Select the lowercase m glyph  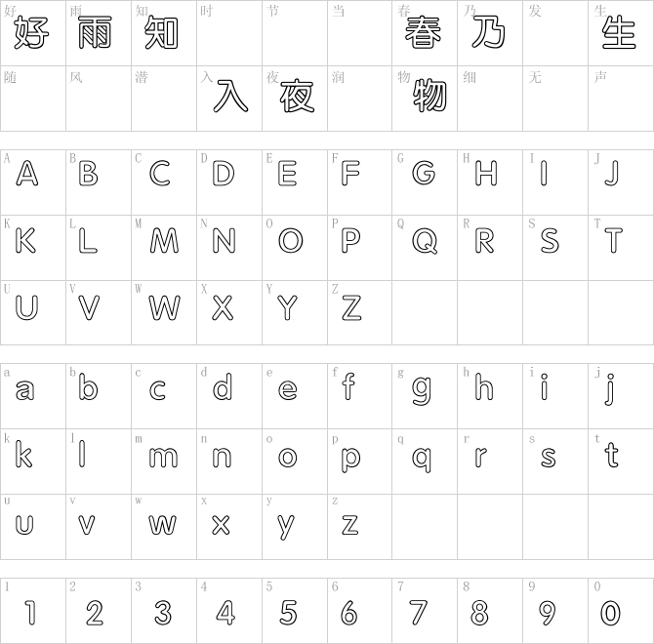click(x=163, y=458)
